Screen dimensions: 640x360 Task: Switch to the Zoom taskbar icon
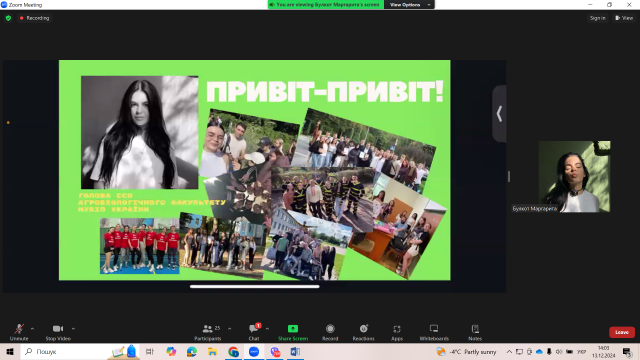point(254,351)
